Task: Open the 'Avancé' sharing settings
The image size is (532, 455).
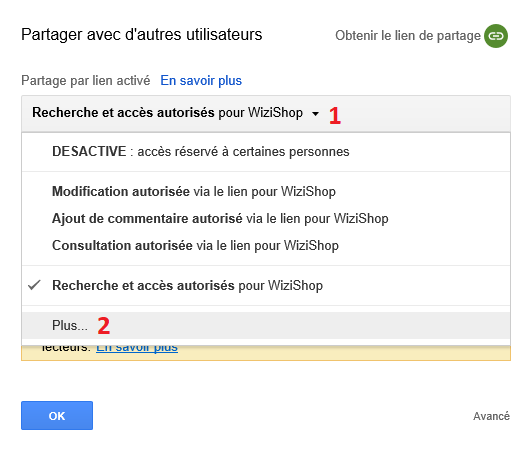Action: point(491,416)
